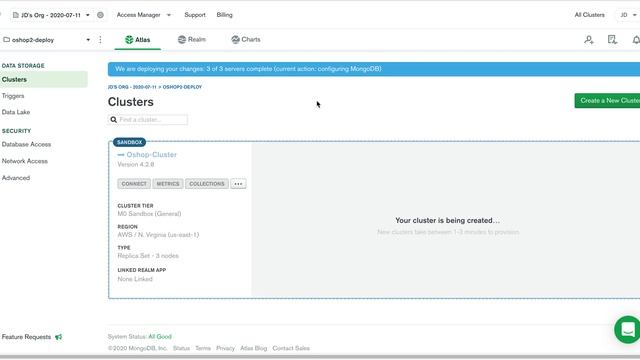Image resolution: width=640 pixels, height=360 pixels.
Task: Open Data Lake in sidebar
Action: 16,112
